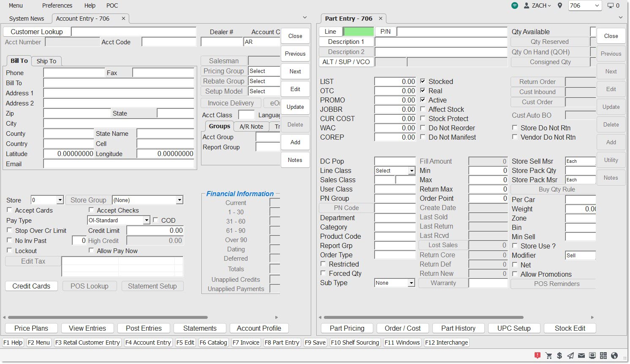Click the green Wi-Fi connection icon

514,5
